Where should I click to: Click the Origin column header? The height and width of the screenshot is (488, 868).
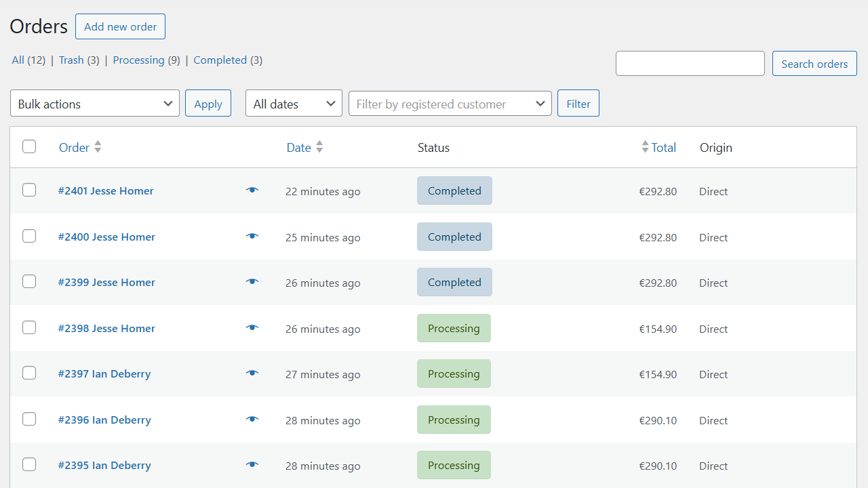click(716, 147)
